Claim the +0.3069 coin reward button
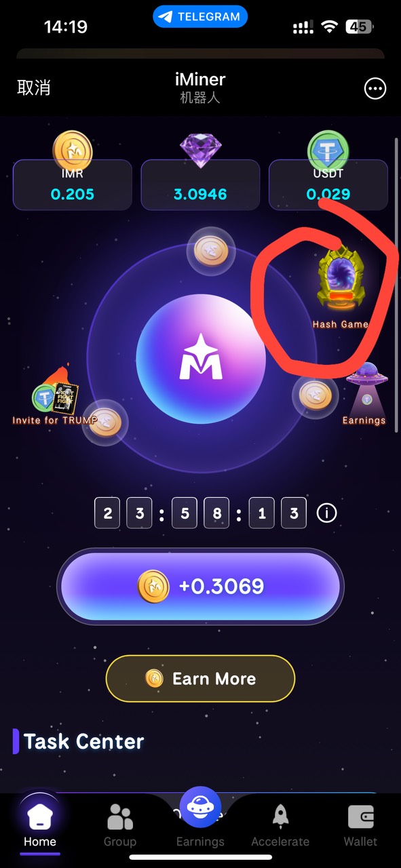Image resolution: width=401 pixels, height=868 pixels. coord(201,586)
